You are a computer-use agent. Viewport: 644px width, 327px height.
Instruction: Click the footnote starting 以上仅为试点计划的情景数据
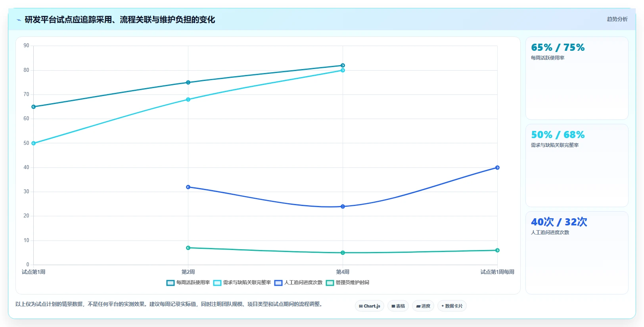(170, 304)
